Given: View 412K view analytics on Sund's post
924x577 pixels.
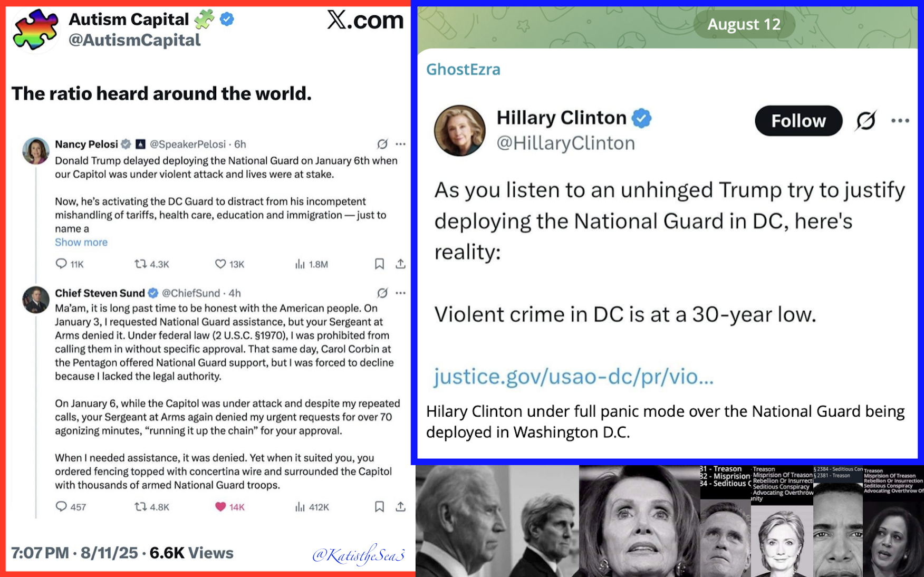Looking at the screenshot, I should point(312,507).
